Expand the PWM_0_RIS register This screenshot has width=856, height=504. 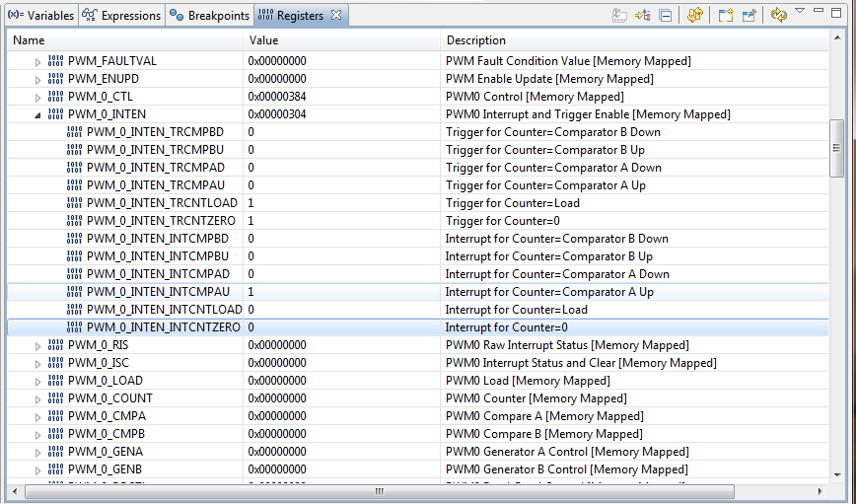point(37,346)
